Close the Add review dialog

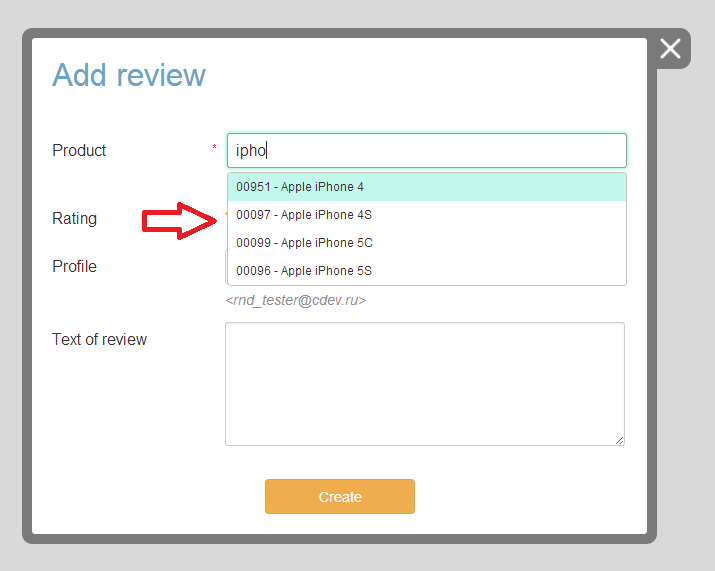tap(670, 49)
